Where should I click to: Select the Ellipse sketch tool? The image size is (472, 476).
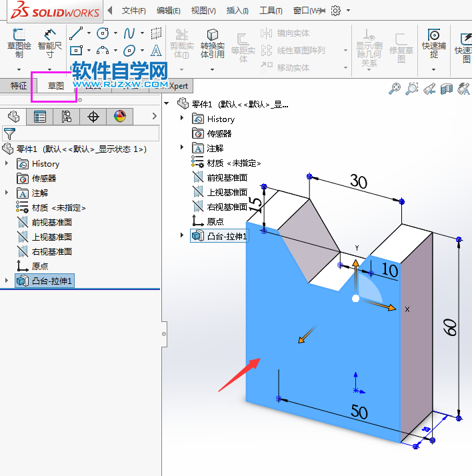tap(129, 51)
